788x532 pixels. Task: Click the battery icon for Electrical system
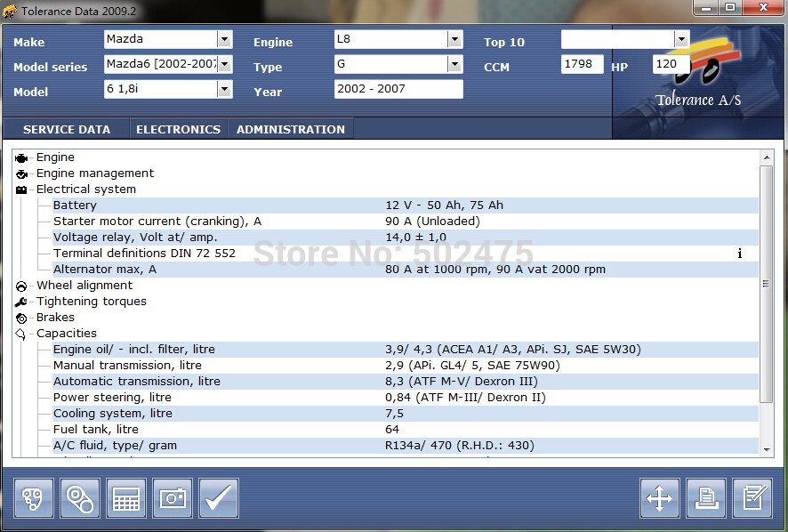21,189
